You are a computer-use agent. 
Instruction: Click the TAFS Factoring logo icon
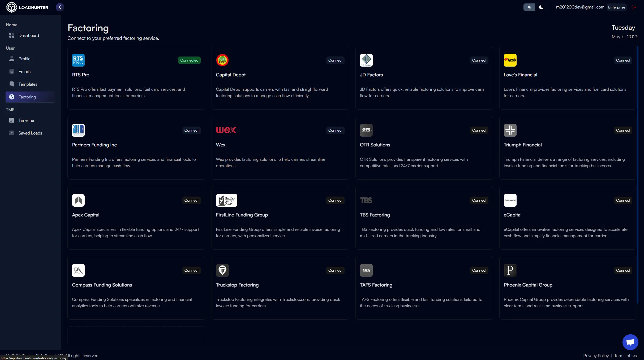366,270
